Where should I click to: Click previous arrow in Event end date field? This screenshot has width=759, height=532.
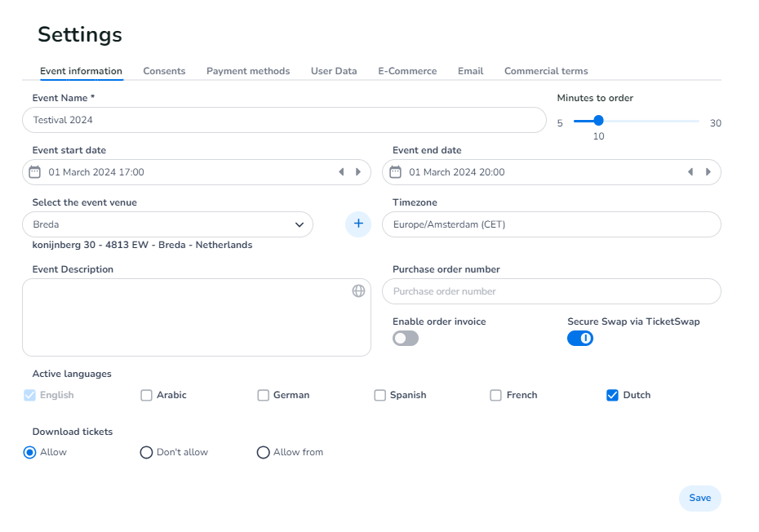point(690,172)
